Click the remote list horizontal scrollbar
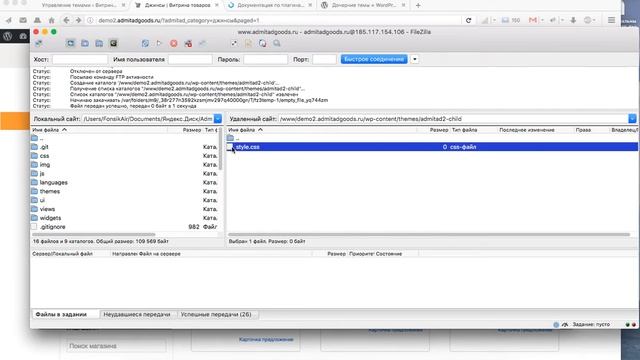Viewport: 640px width, 360px height. coord(429,235)
